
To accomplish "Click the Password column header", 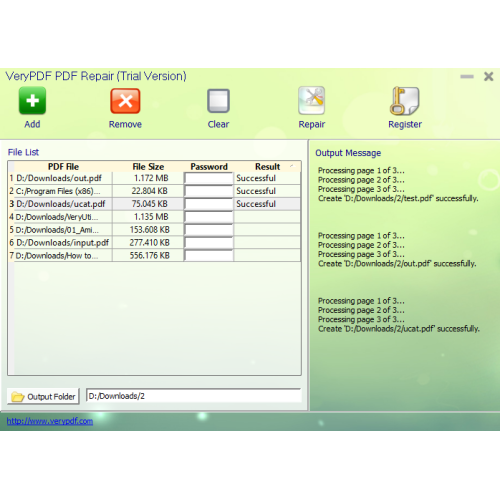I will click(209, 166).
